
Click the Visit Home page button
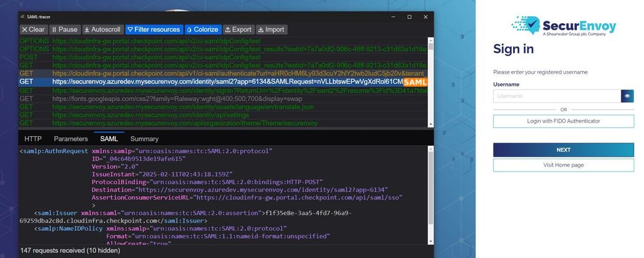pos(563,165)
